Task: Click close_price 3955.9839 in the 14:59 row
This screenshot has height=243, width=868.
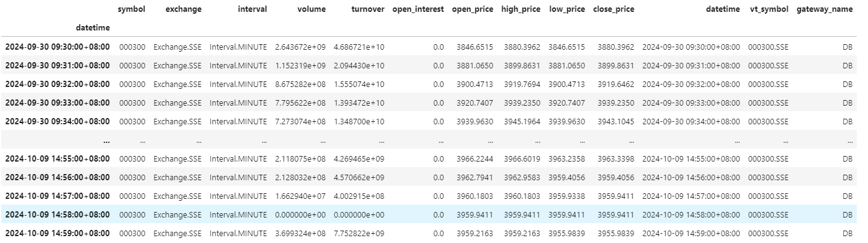Action: (615, 233)
